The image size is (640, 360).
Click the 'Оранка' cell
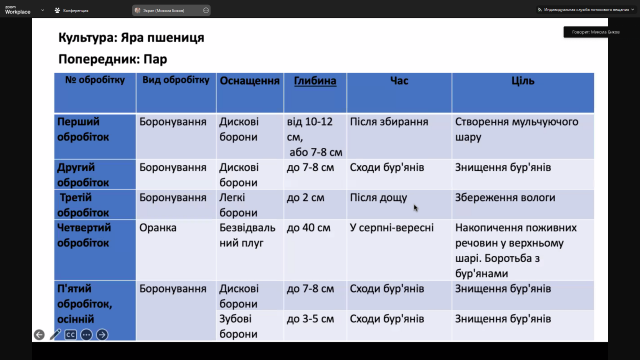[x=176, y=250]
